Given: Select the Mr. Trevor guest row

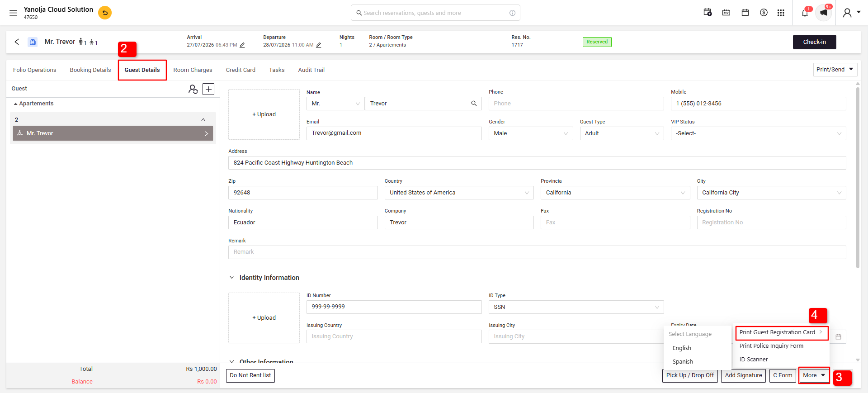Looking at the screenshot, I should point(113,133).
